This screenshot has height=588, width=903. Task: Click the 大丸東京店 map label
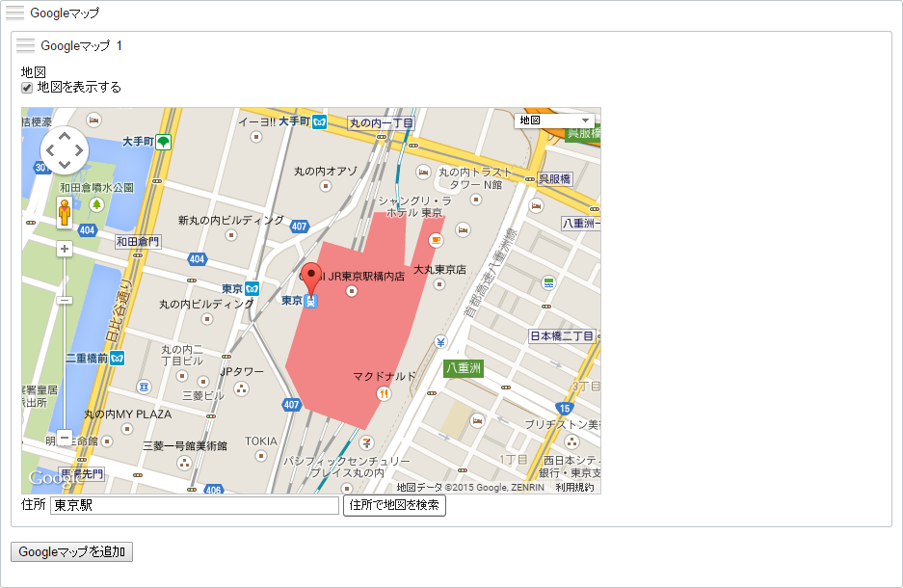(439, 270)
